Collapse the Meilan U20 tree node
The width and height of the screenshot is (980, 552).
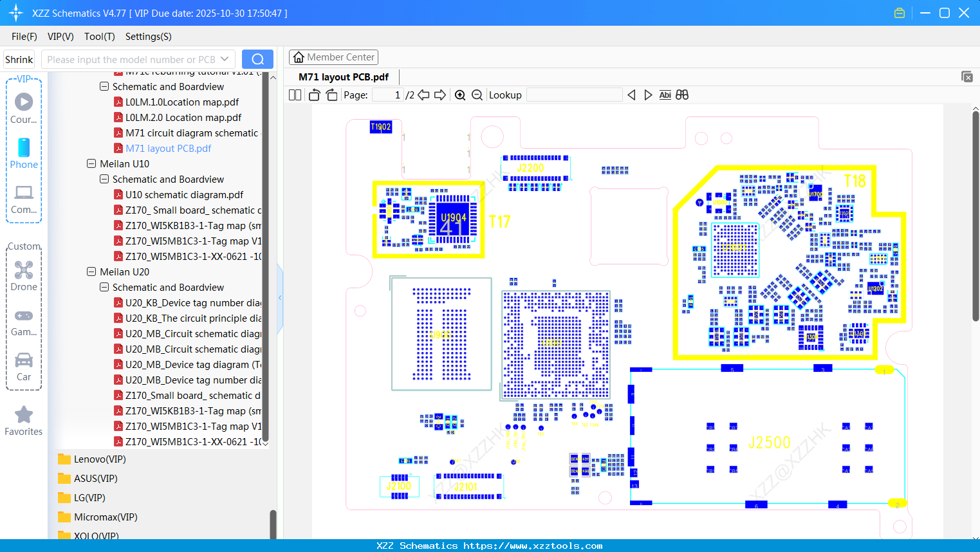click(91, 271)
